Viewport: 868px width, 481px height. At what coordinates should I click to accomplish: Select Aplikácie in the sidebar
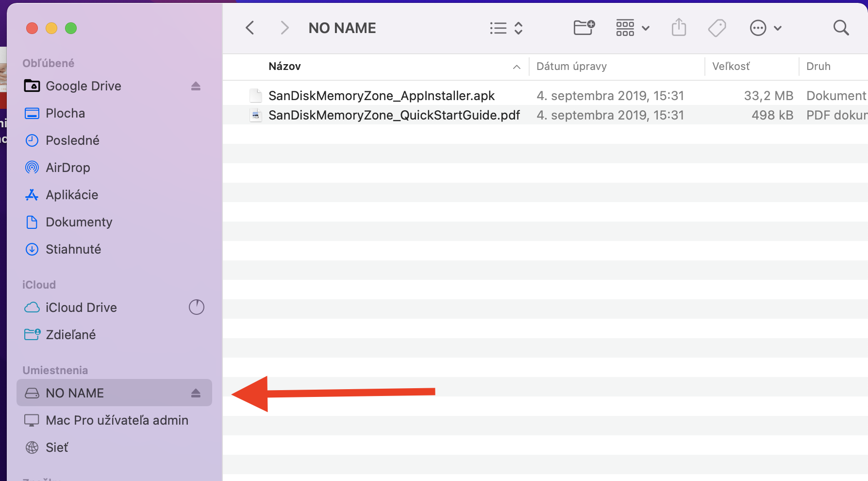click(x=71, y=195)
